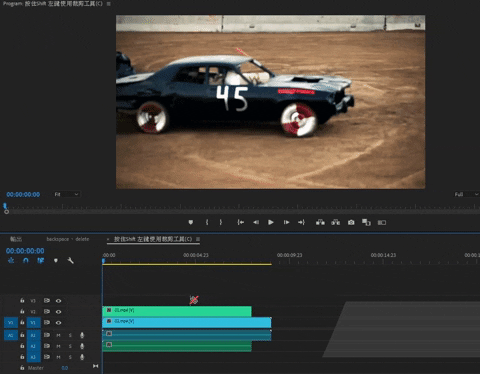Hide video track V1 with the eye
The height and width of the screenshot is (374, 480).
point(58,323)
